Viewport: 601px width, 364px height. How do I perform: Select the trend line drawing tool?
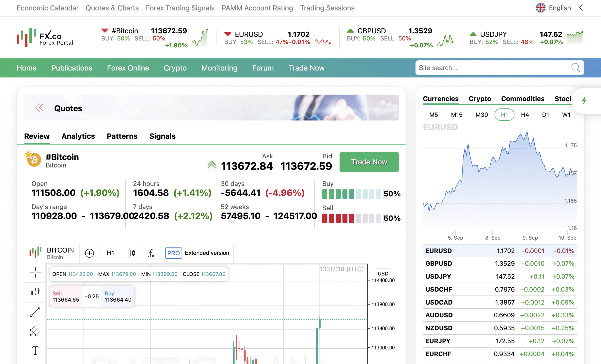(35, 312)
